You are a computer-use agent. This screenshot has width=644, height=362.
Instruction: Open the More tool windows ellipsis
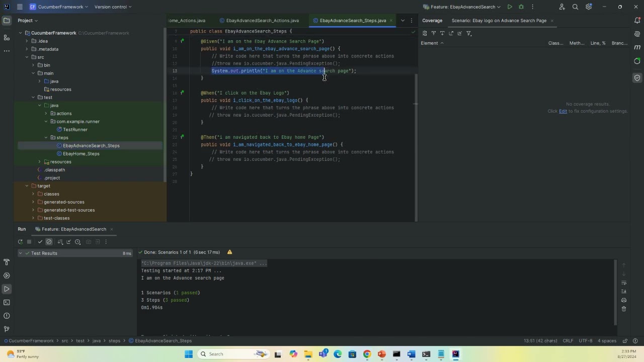point(7,51)
